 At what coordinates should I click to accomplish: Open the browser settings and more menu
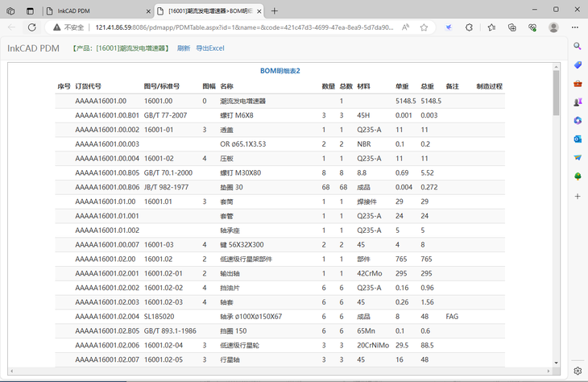[575, 27]
